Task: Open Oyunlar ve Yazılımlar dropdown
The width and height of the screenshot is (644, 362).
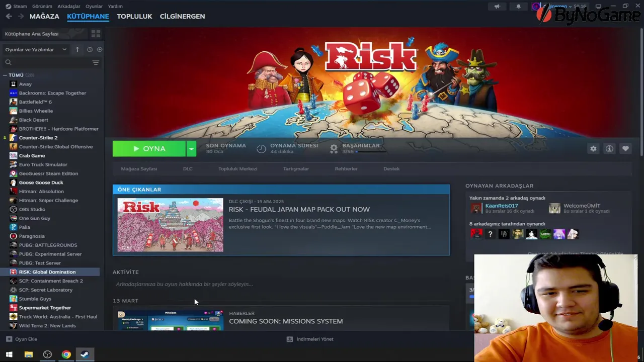Action: point(35,49)
